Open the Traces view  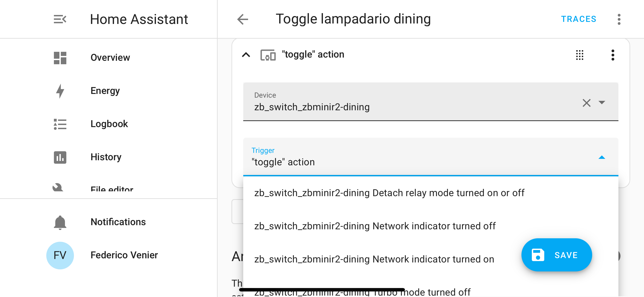(579, 19)
